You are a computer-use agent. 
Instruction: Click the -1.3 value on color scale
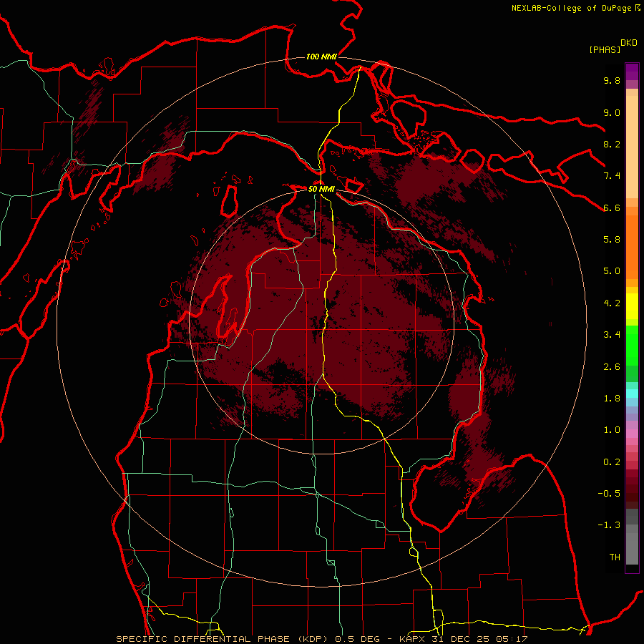point(609,525)
